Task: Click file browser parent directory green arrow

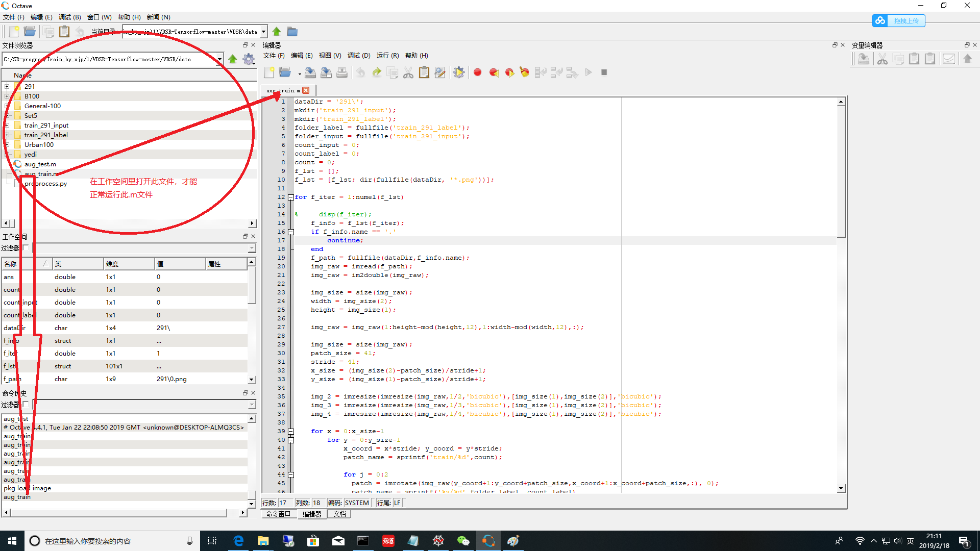Action: coord(233,59)
